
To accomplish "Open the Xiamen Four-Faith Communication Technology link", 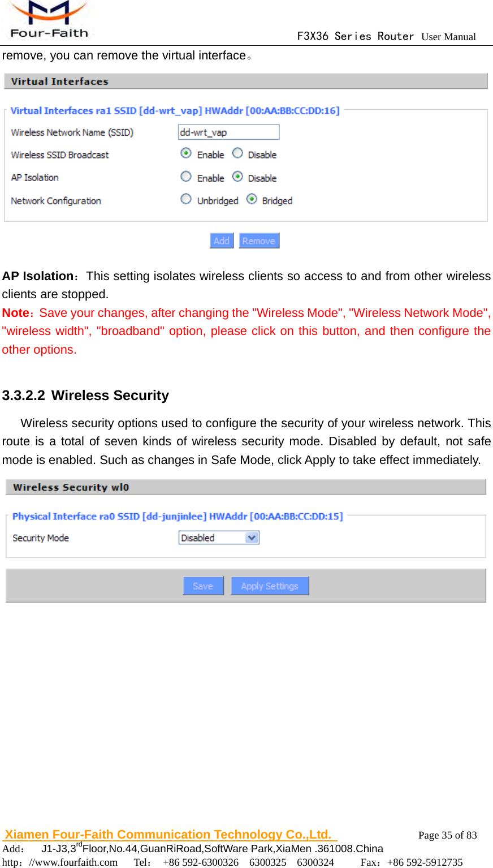I will [168, 835].
